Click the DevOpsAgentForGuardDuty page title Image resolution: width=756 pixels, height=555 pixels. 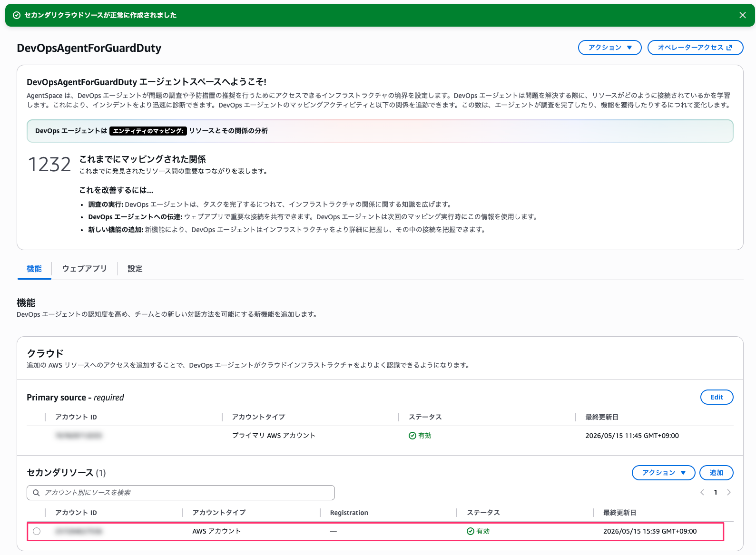coord(89,48)
